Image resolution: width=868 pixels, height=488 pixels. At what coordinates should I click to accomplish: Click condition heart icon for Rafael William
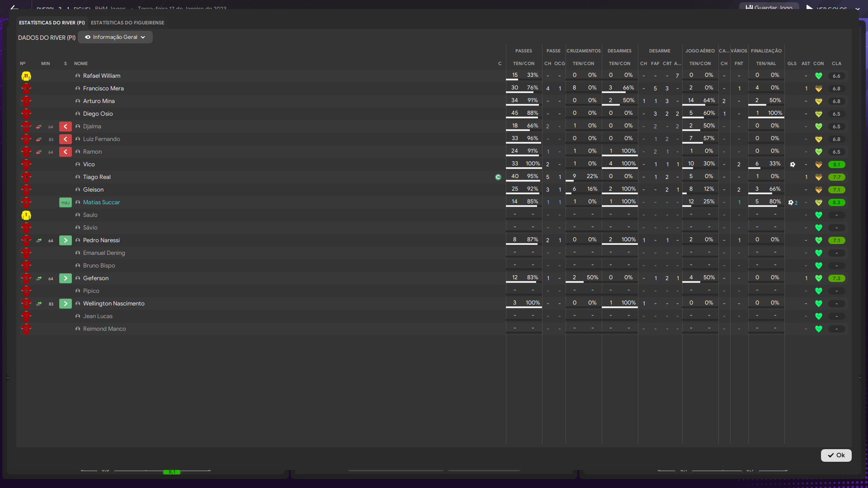tap(819, 76)
